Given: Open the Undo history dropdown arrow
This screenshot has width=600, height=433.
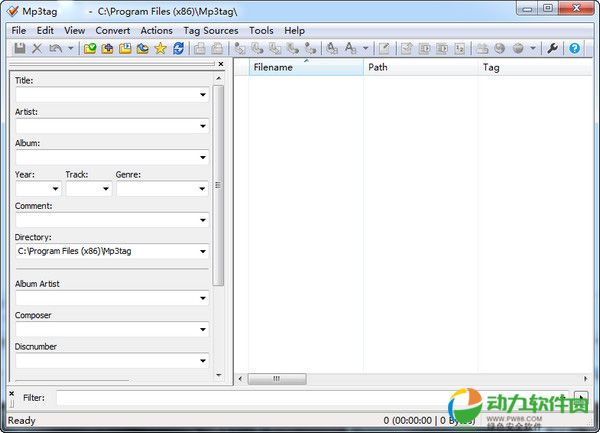Looking at the screenshot, I should click(x=70, y=48).
